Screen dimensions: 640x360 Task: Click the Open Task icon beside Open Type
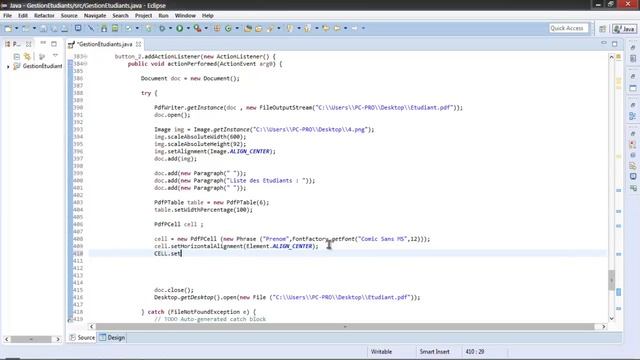coord(258,28)
